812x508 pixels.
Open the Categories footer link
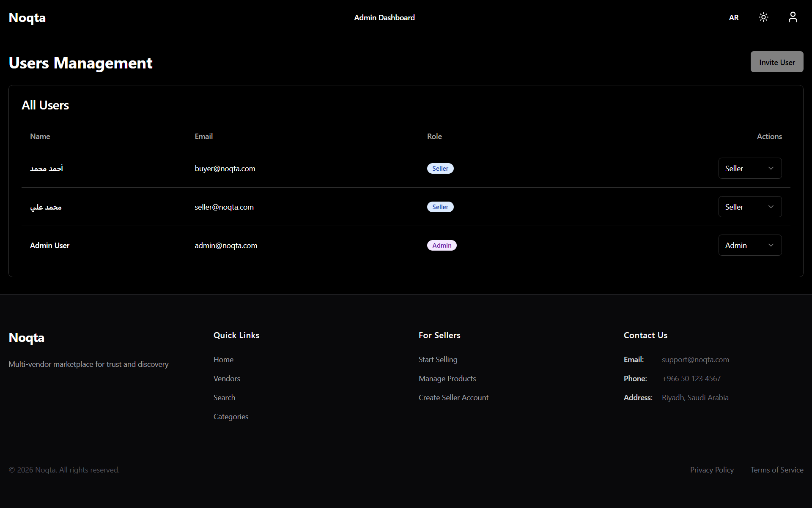click(x=231, y=416)
